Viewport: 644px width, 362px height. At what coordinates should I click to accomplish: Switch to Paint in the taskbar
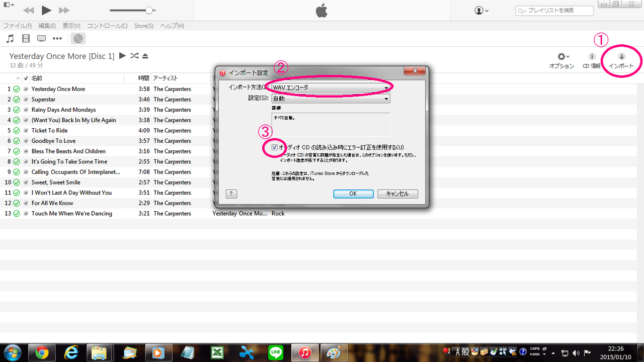334,353
